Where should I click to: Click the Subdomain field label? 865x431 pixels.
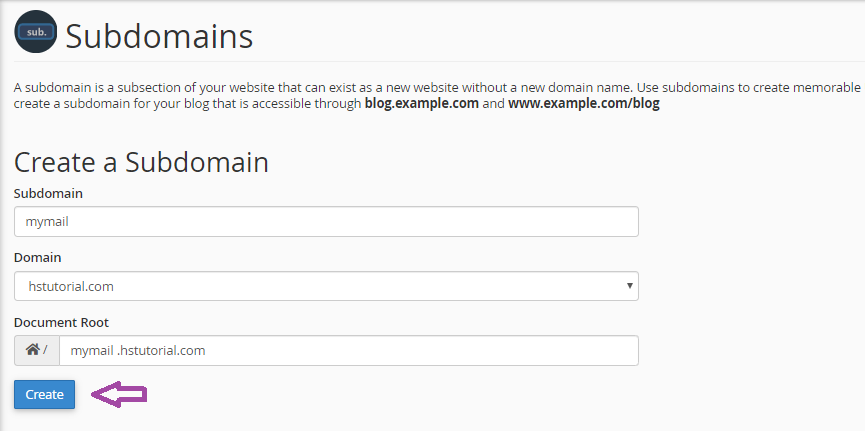(48, 193)
